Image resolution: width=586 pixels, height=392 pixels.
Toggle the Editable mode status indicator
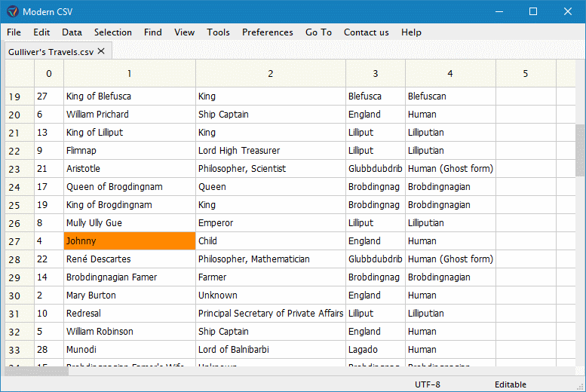[x=510, y=384]
